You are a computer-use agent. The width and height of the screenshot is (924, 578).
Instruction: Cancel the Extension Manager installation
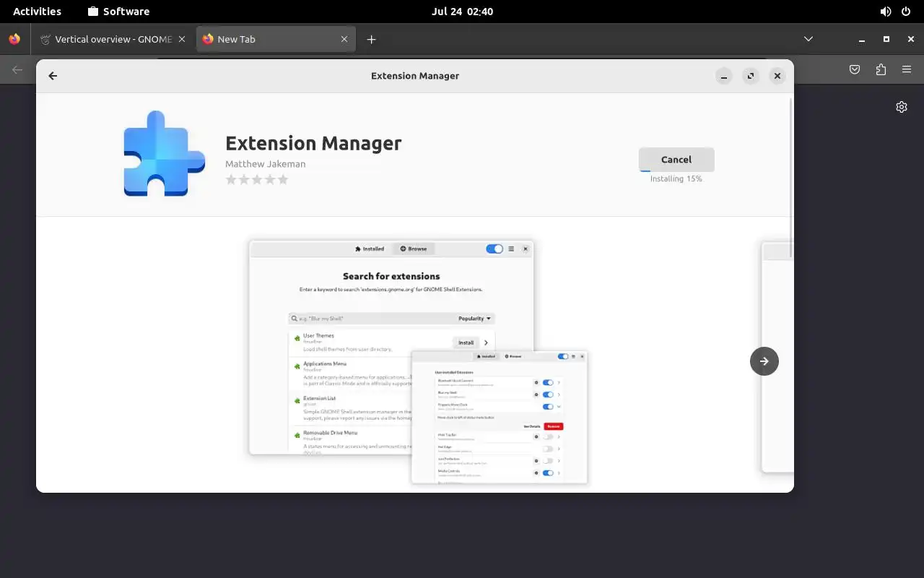(676, 160)
